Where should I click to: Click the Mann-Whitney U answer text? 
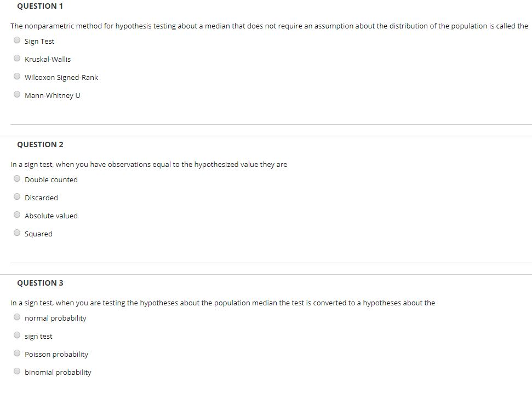tap(52, 95)
